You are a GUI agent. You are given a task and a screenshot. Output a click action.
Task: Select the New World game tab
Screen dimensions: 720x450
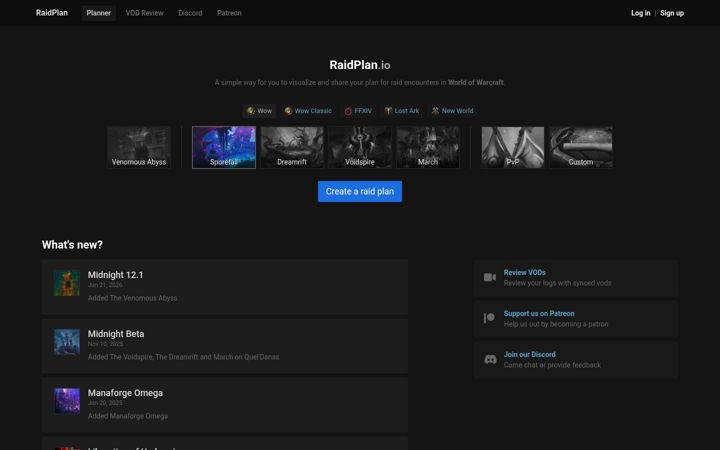pos(452,111)
